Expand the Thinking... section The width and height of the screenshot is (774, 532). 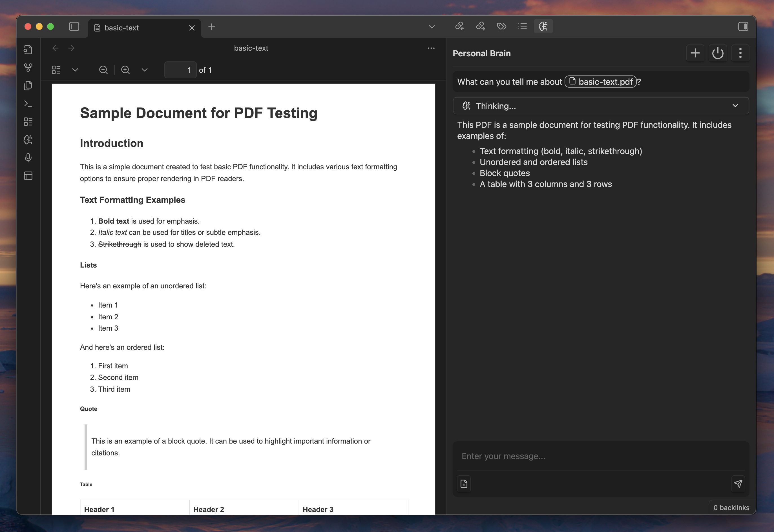coord(735,106)
